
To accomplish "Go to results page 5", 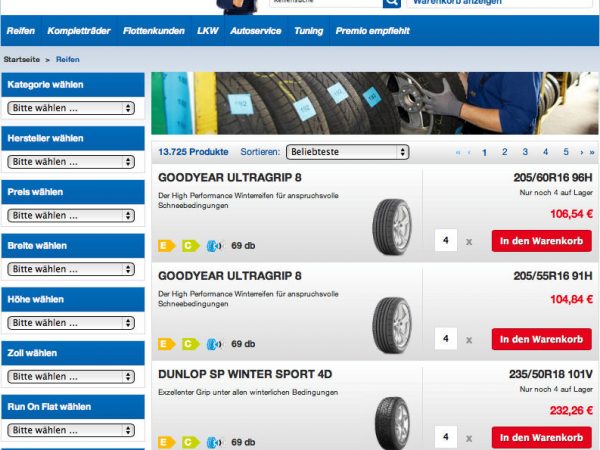I will pos(566,152).
